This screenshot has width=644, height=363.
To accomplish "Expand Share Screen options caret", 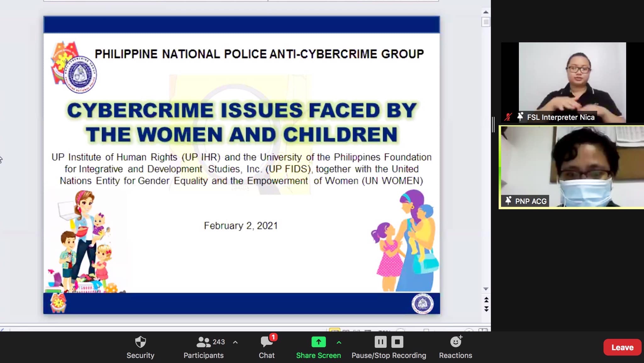I will (x=339, y=342).
